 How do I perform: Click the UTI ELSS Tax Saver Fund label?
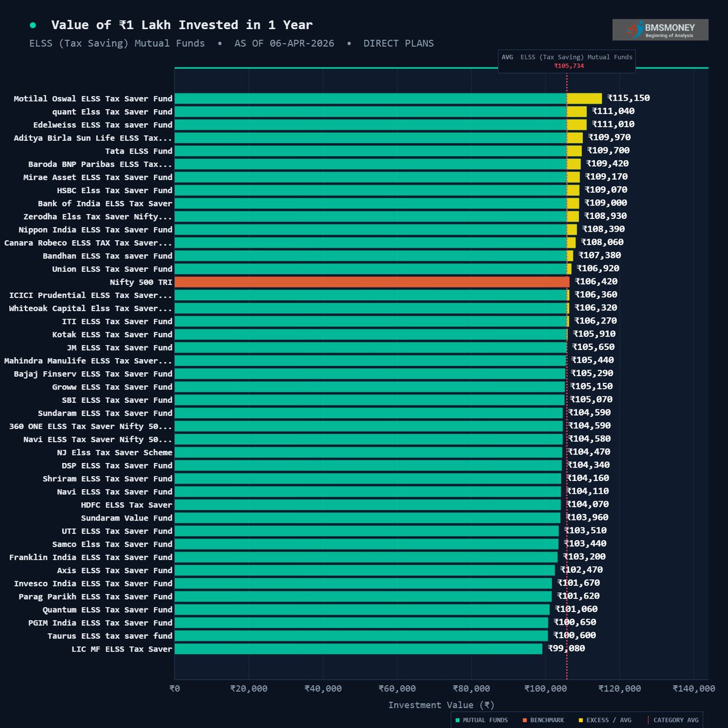(x=117, y=531)
